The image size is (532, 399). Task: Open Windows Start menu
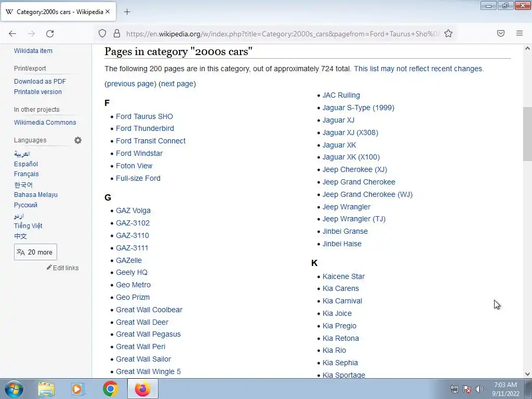[x=14, y=389]
